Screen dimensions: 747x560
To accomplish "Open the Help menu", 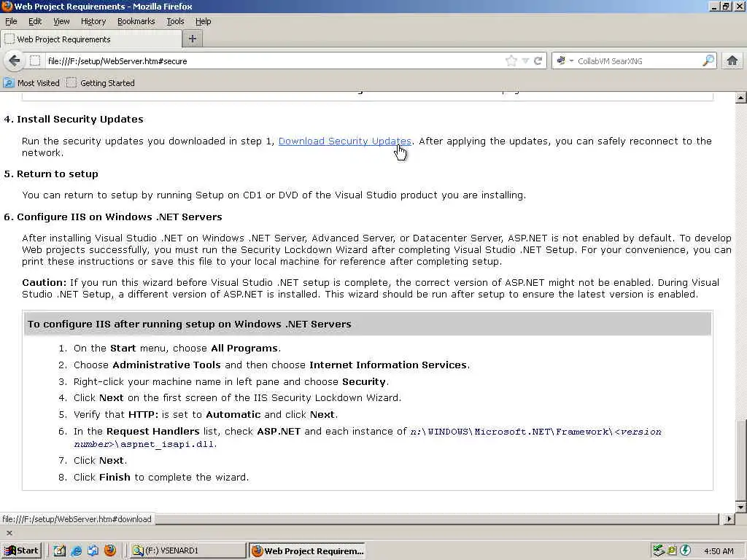I will click(x=203, y=21).
